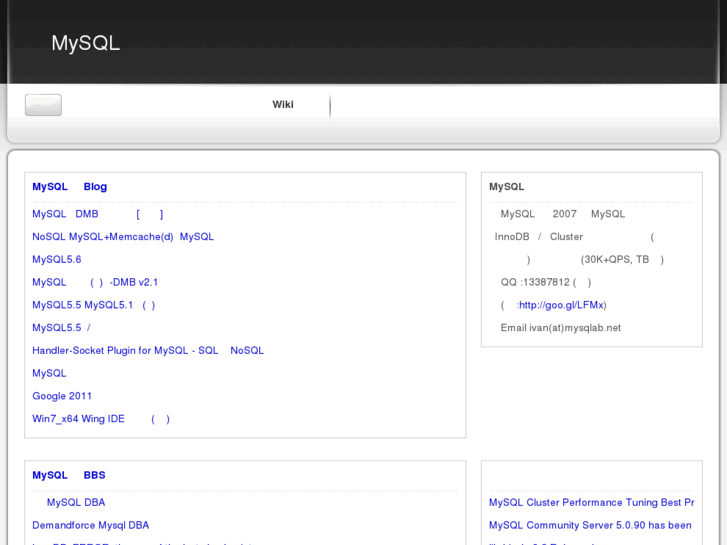Click the MySQL sidebar heading text
This screenshot has width=727, height=545.
[507, 186]
